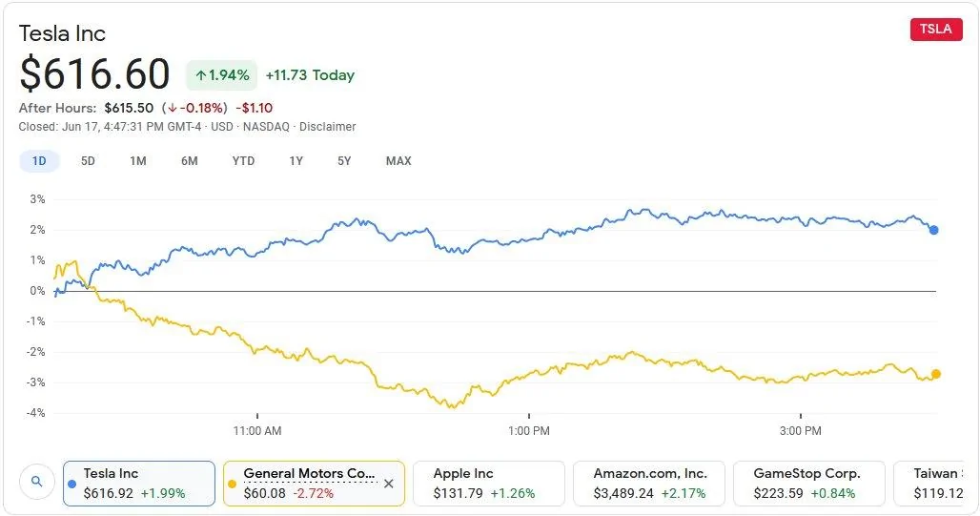Click the red TSLA ticker badge
980x516 pixels.
click(935, 29)
